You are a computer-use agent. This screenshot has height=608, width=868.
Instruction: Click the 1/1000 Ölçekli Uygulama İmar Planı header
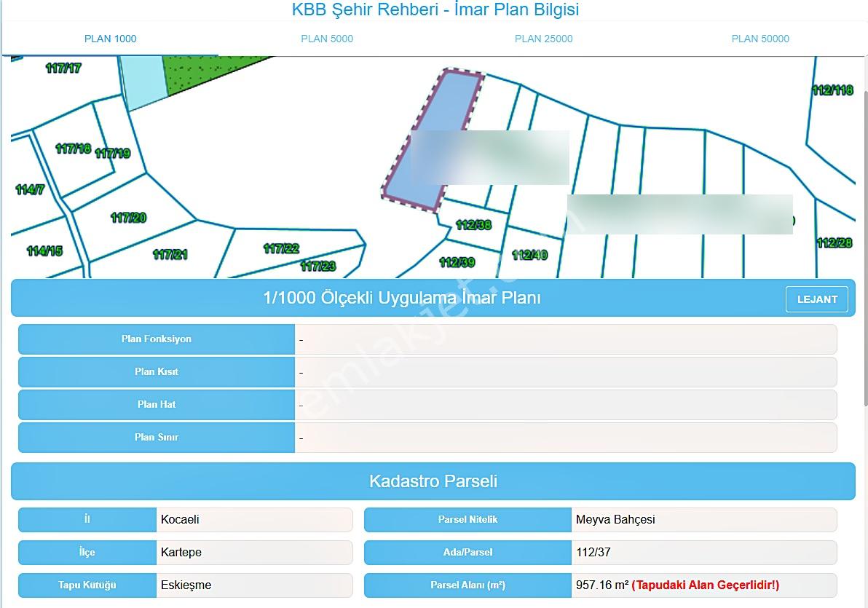click(x=401, y=298)
